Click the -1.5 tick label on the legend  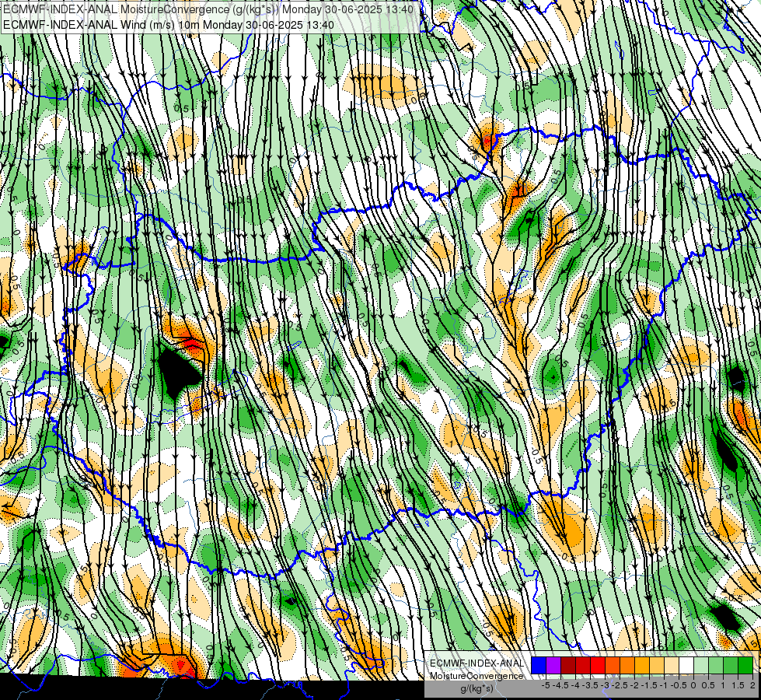(x=650, y=685)
